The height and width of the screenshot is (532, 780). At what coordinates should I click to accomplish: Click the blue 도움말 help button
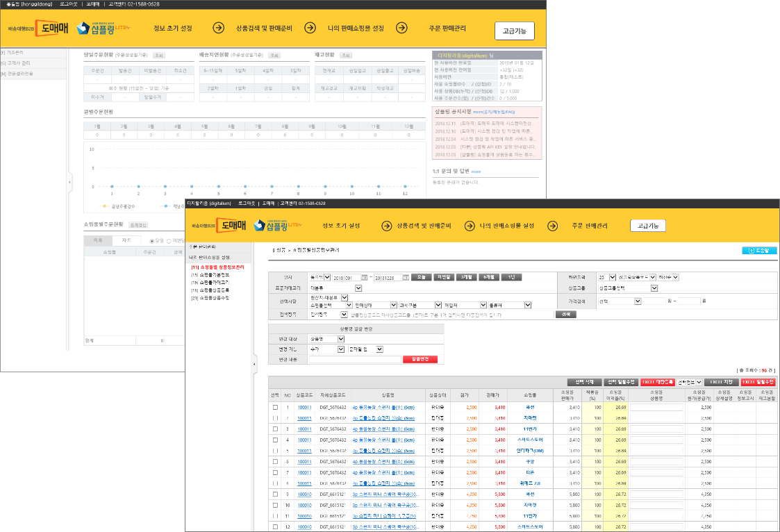click(x=759, y=251)
